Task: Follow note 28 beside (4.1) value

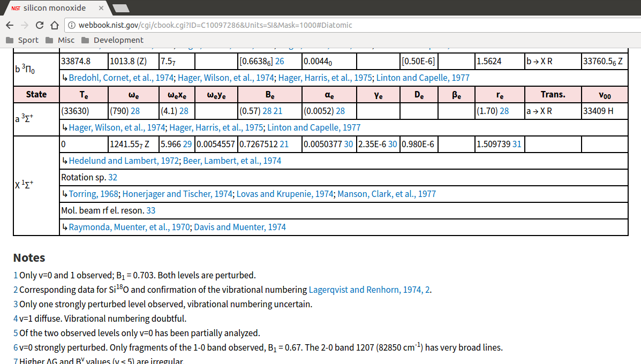Action: pyautogui.click(x=184, y=111)
